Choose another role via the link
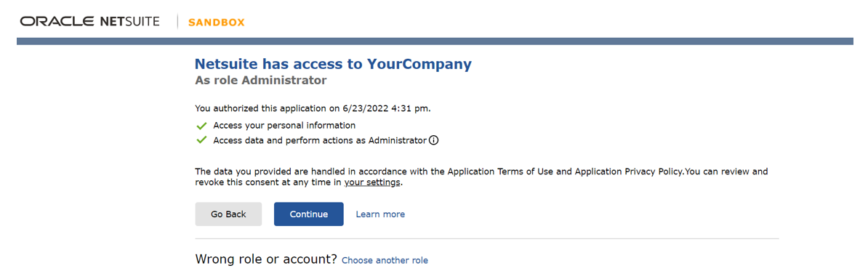This screenshot has height=279, width=868. 385,260
